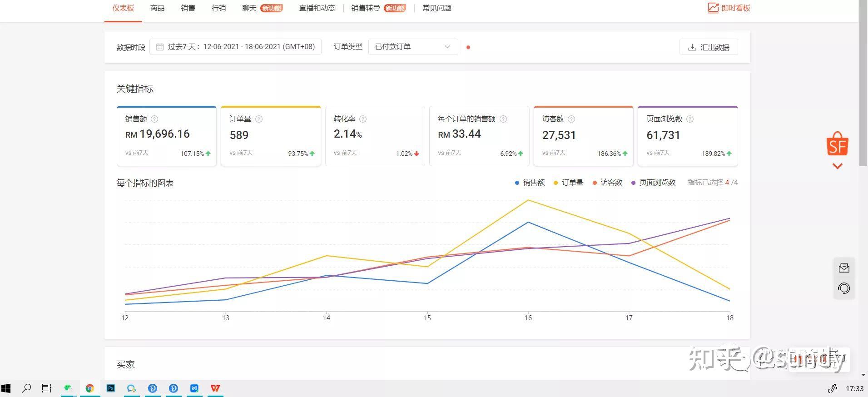
Task: Click the 销售额 value RM 19,696.16
Action: click(x=158, y=134)
